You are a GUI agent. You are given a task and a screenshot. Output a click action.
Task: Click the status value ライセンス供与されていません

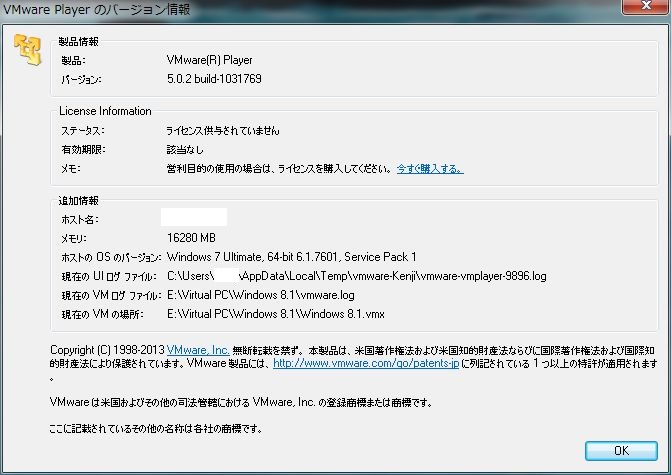pos(223,131)
